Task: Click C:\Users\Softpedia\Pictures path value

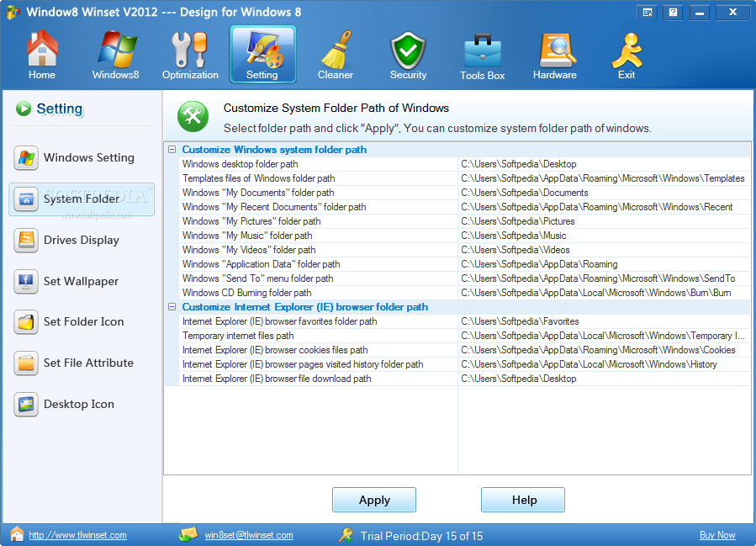Action: (x=518, y=221)
